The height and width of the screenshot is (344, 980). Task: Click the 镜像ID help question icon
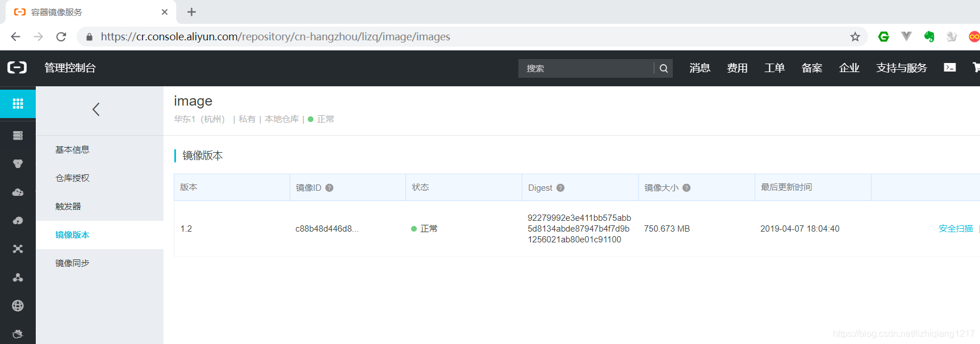[329, 188]
